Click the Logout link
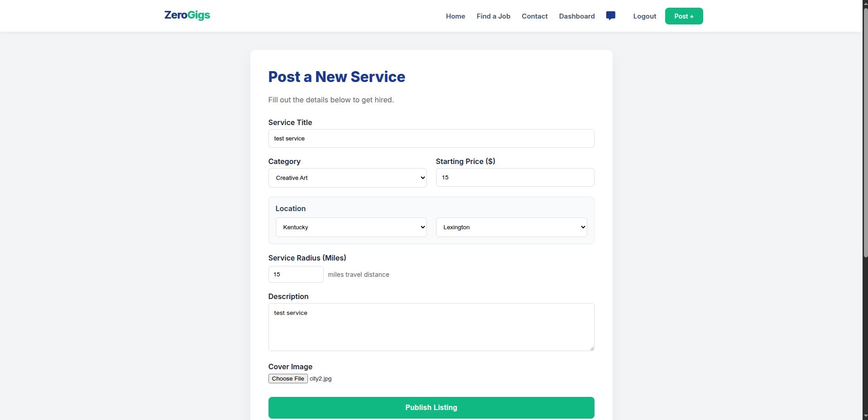 (644, 16)
